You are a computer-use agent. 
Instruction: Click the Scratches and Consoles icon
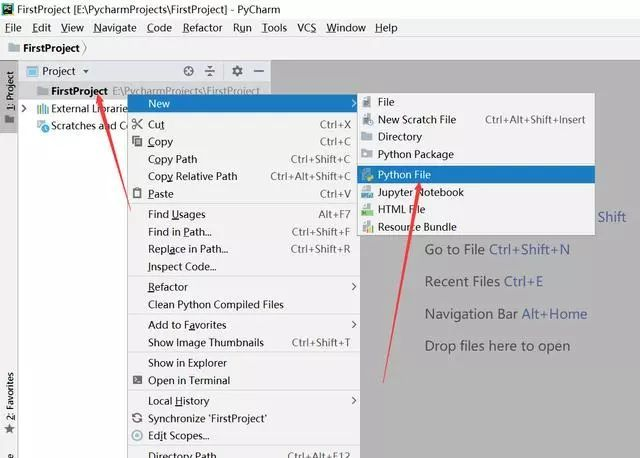(43, 126)
